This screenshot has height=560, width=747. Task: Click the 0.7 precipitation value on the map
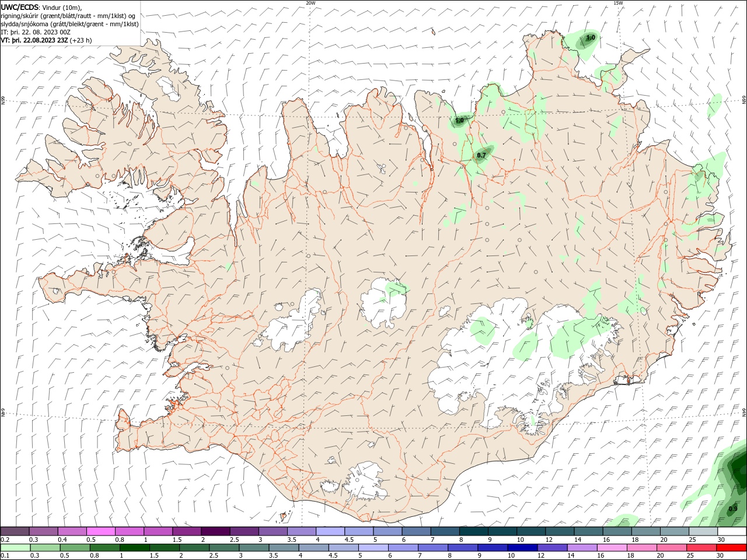[481, 155]
